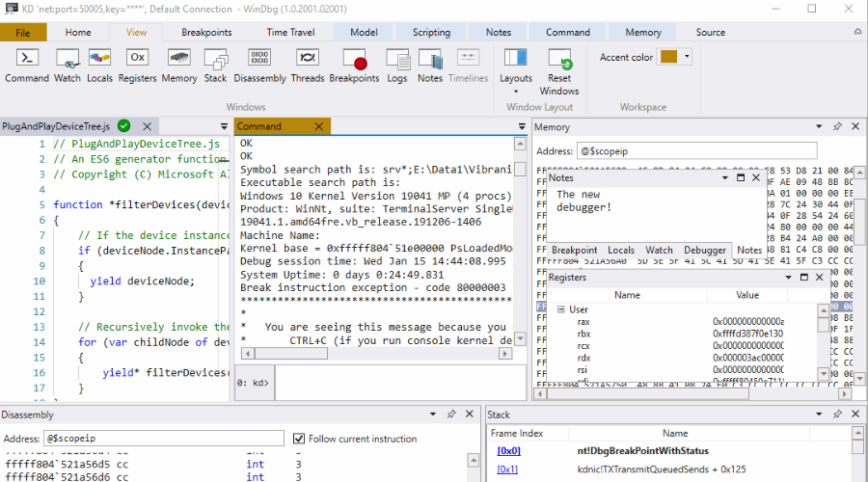Open the Disassembly panel options dropdown
Screen dimensions: 868x482
[x=433, y=414]
